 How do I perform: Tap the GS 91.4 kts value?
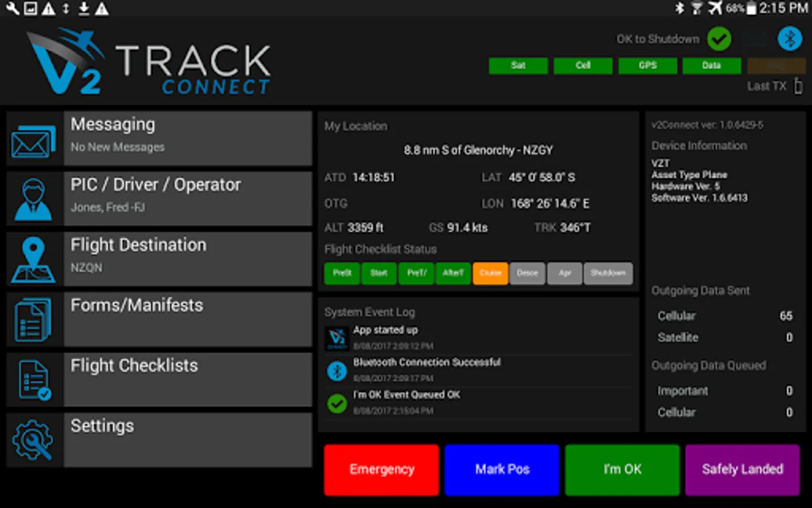click(467, 227)
